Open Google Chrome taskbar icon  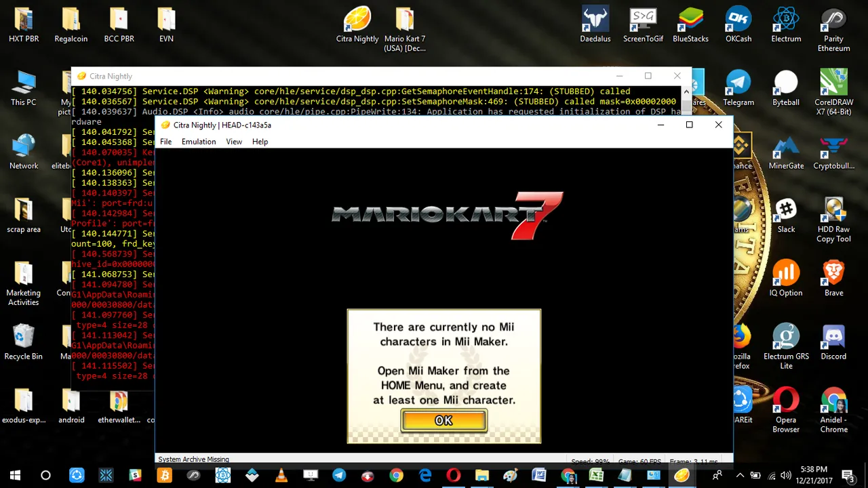396,475
